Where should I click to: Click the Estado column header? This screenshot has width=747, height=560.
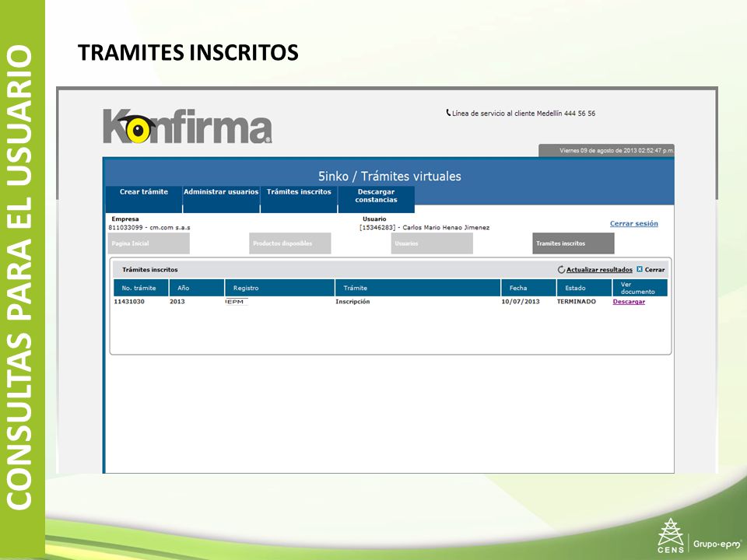tap(584, 288)
